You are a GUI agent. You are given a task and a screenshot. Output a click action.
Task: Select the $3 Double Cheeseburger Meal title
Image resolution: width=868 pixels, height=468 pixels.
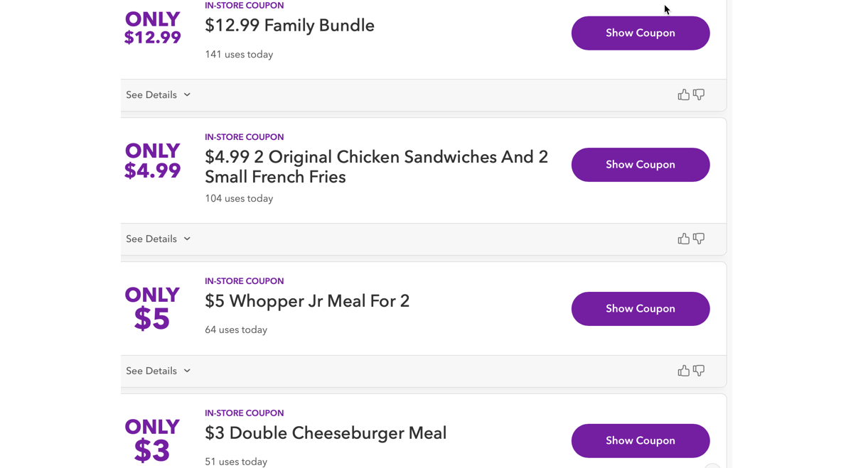coord(326,433)
